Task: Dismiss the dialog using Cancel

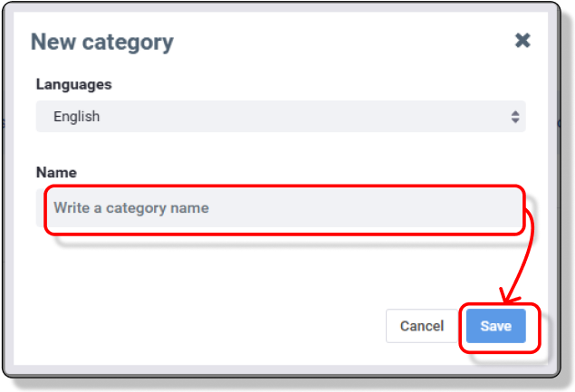Action: click(422, 326)
